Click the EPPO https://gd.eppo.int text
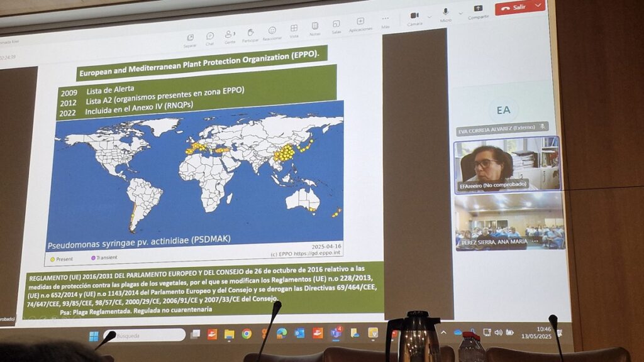This screenshot has height=362, width=644. pos(306,254)
